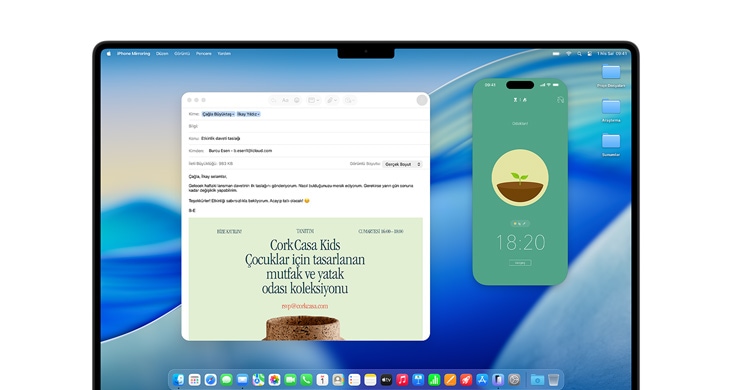Tap the plant circle in the phone app
Viewport: 732px width, 390px height.
520,178
